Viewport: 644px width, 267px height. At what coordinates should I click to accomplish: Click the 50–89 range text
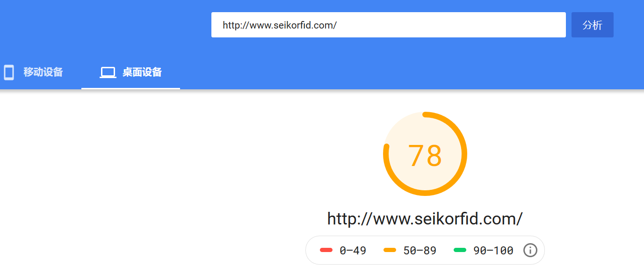tap(420, 251)
